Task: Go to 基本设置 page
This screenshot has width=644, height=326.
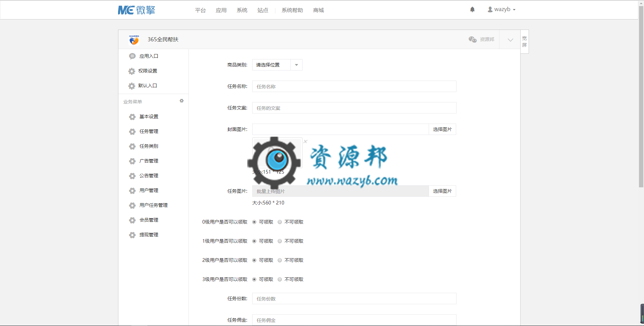Action: click(149, 117)
